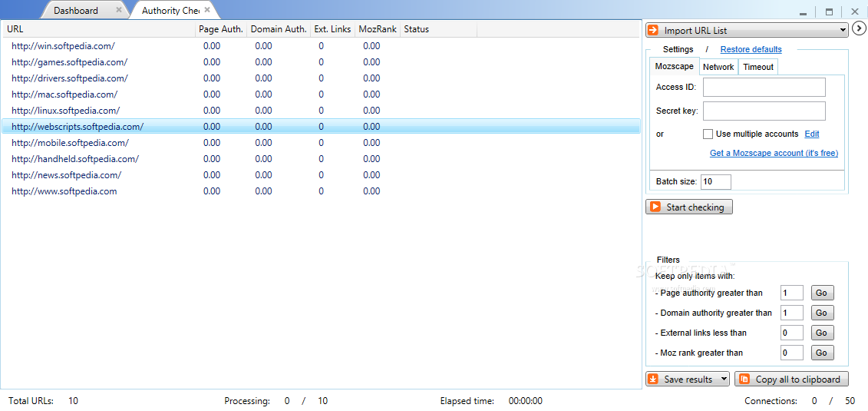Select row http://mac.softpedia.com/
Image resolution: width=868 pixels, height=411 pixels.
(x=321, y=94)
